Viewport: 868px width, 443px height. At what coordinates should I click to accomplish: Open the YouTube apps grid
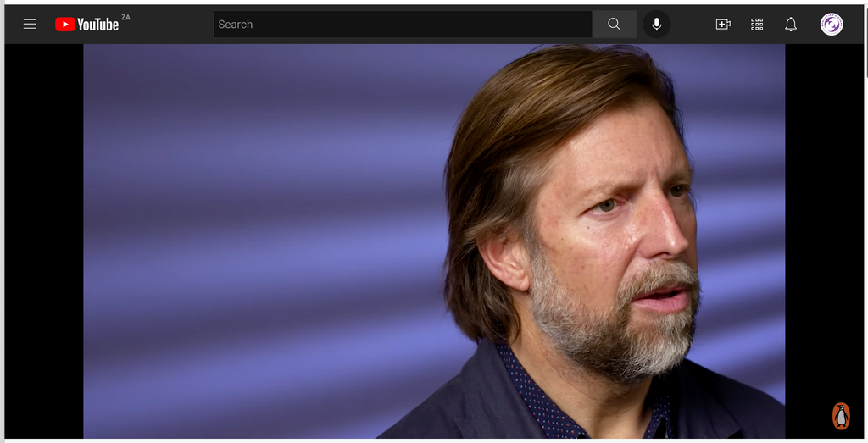click(757, 25)
